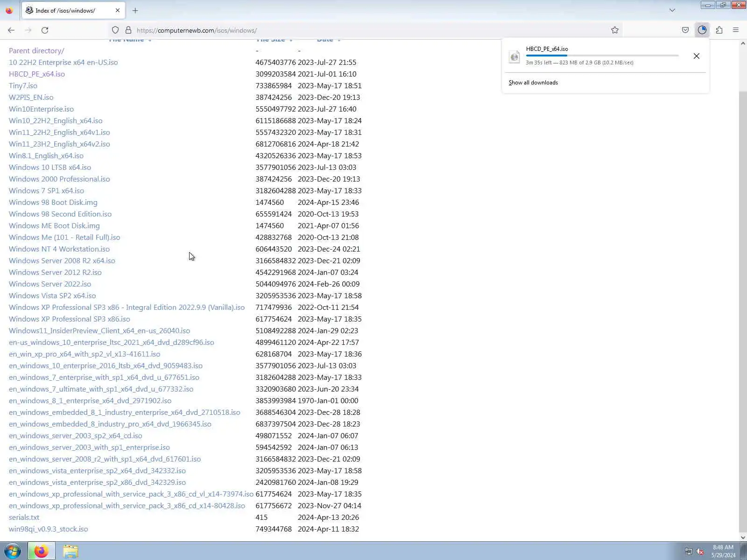Bookmark this page with the star

(615, 30)
